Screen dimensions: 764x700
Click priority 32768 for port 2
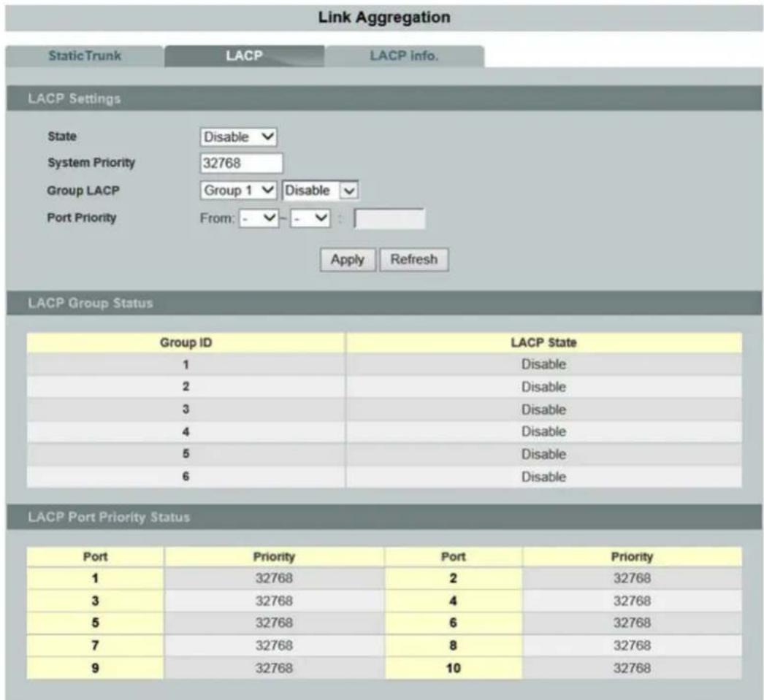(632, 578)
